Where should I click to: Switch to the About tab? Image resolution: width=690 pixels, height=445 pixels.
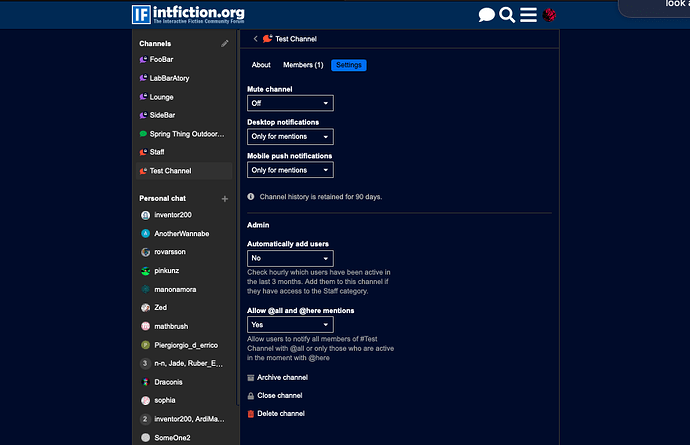pos(261,65)
